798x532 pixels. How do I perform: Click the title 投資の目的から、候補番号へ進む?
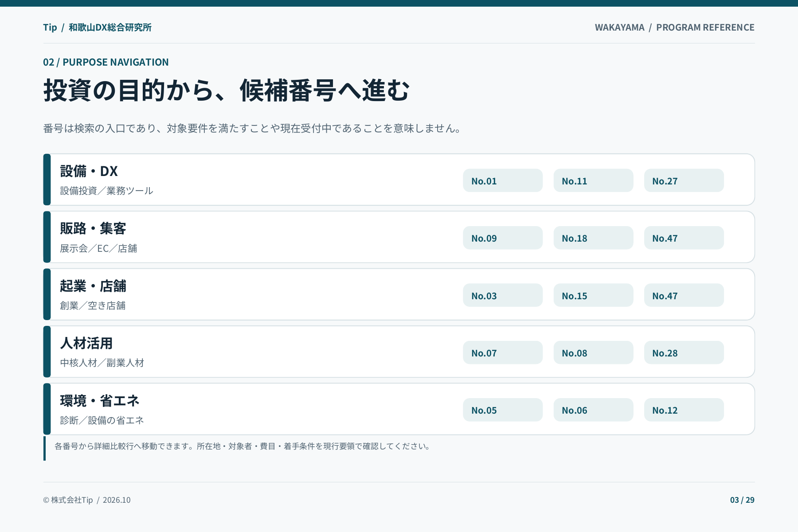click(x=227, y=90)
